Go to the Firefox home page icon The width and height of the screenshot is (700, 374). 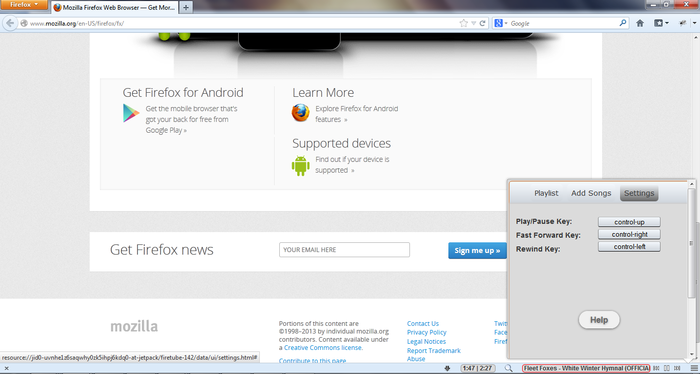(640, 23)
